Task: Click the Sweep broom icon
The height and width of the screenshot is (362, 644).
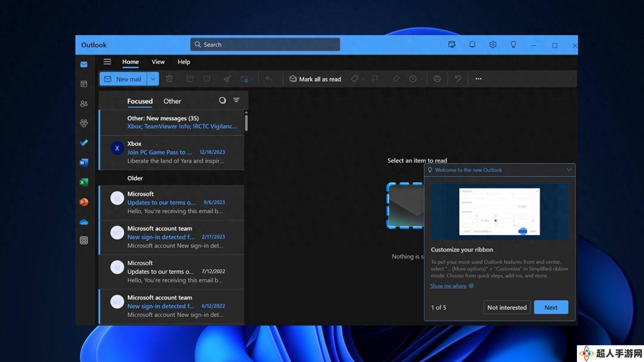Action: 227,79
